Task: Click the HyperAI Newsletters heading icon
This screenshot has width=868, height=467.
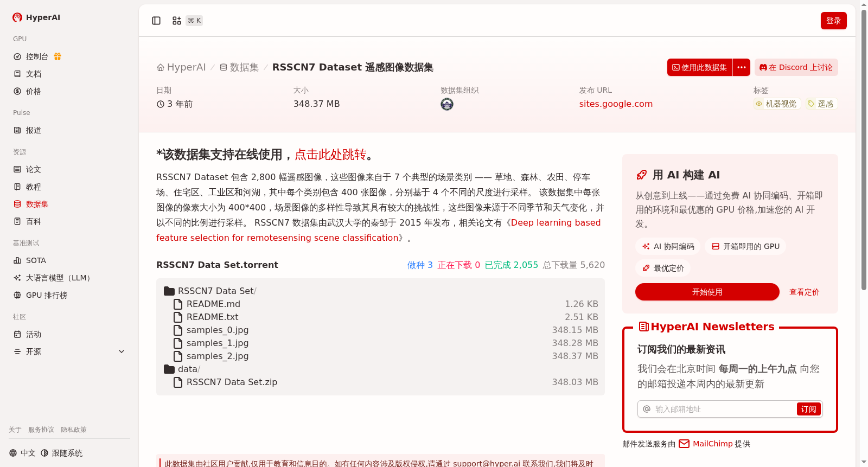Action: [644, 327]
